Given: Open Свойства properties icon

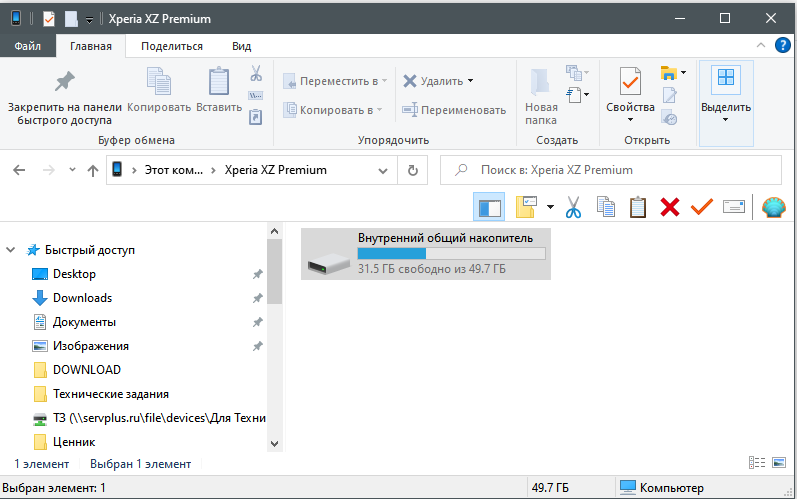Looking at the screenshot, I should point(630,81).
